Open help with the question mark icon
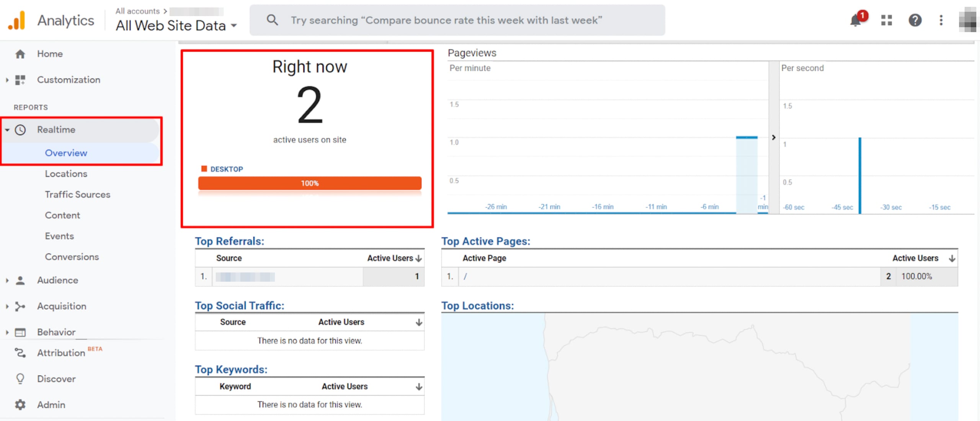 tap(915, 21)
